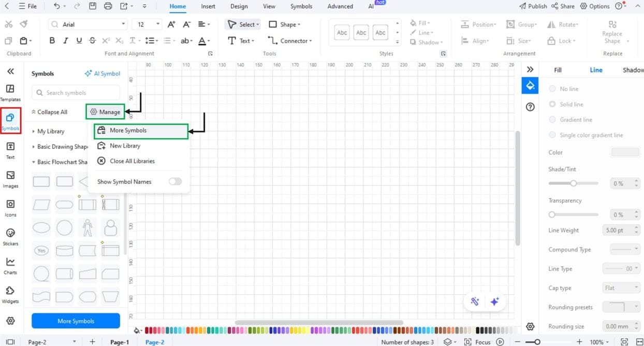The width and height of the screenshot is (644, 346).
Task: Open the Text sidebar panel
Action: point(10,151)
